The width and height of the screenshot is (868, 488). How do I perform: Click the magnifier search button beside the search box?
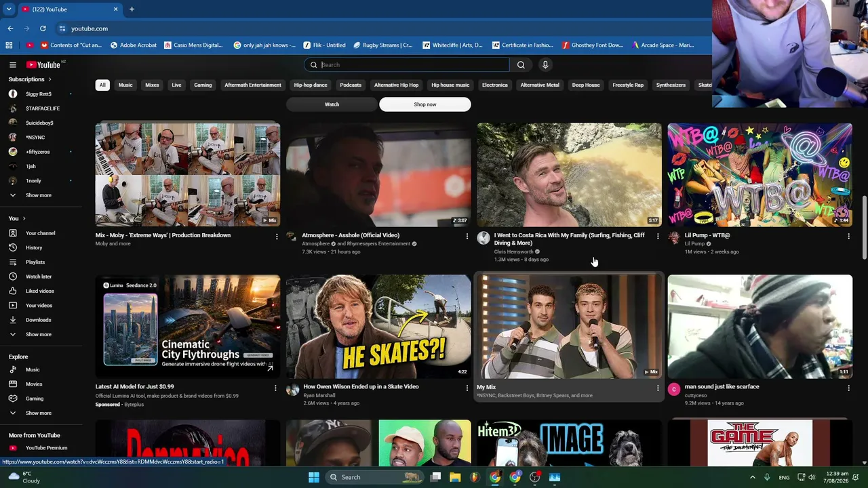click(x=521, y=64)
